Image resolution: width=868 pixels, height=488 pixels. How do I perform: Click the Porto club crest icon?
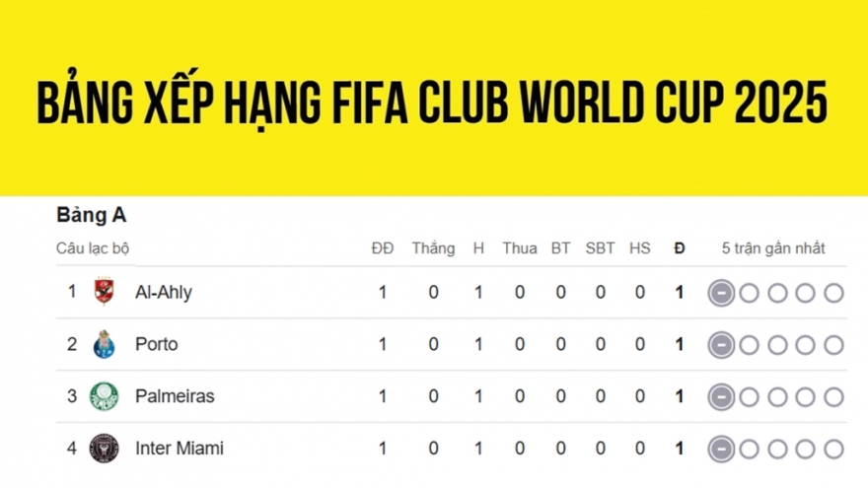pos(104,344)
